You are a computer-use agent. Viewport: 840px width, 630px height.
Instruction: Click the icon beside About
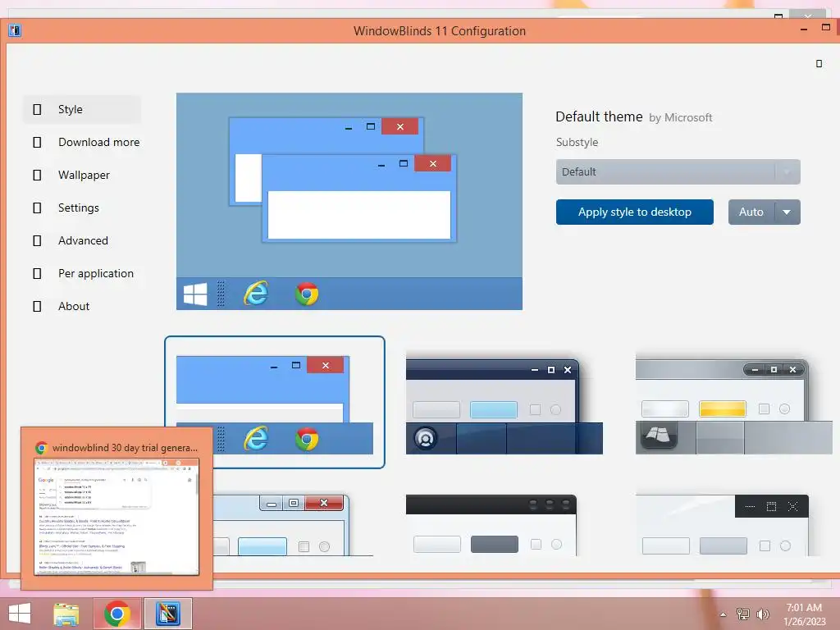[37, 307]
